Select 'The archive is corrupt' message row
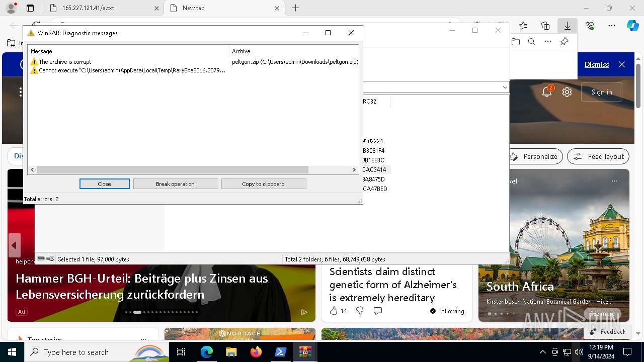 pyautogui.click(x=193, y=62)
